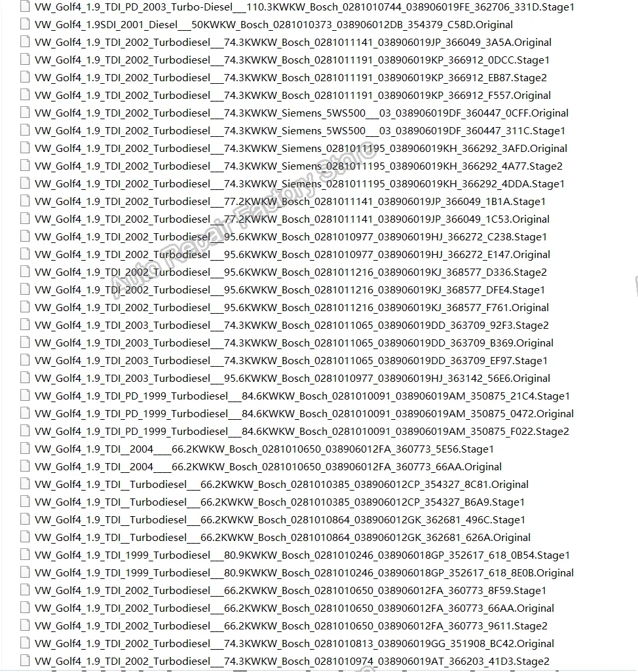Select the file name ending in 9611.Stage2
The width and height of the screenshot is (638, 672).
tap(291, 625)
